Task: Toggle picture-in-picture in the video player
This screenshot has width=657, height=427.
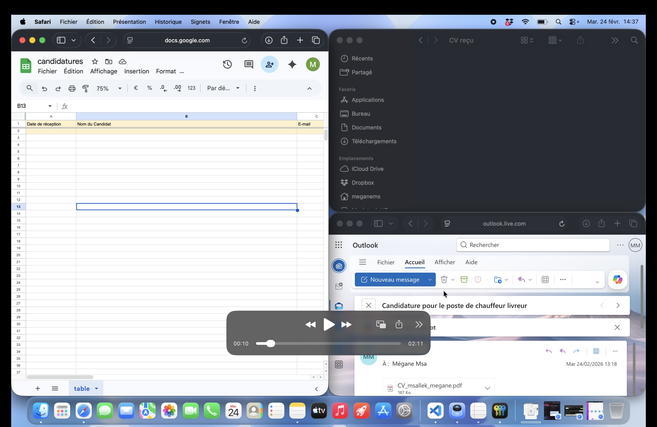Action: 381,325
